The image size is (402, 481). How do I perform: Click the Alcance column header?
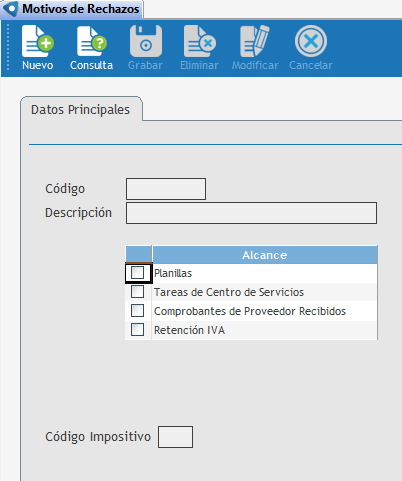pyautogui.click(x=265, y=255)
